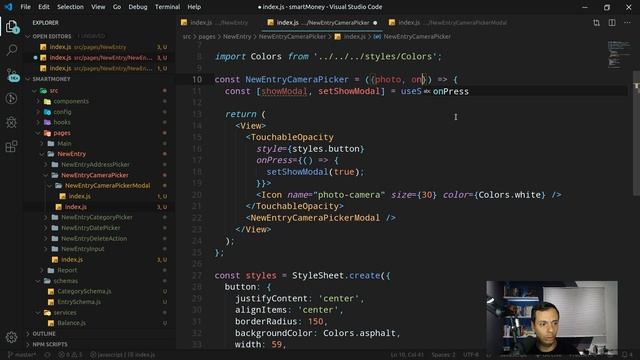Open Balance.js in the explorer
The image size is (640, 360).
(x=71, y=323)
